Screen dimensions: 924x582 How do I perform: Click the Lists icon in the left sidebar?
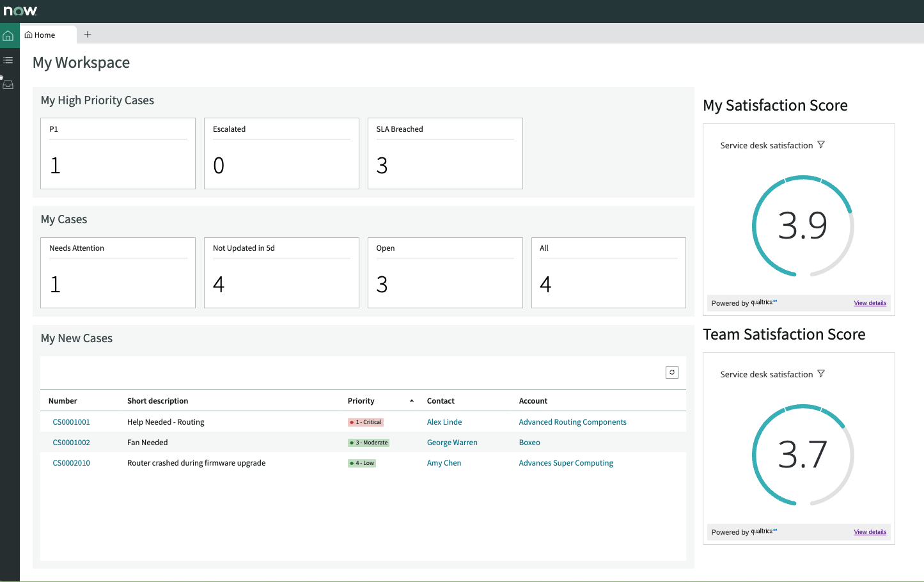8,59
